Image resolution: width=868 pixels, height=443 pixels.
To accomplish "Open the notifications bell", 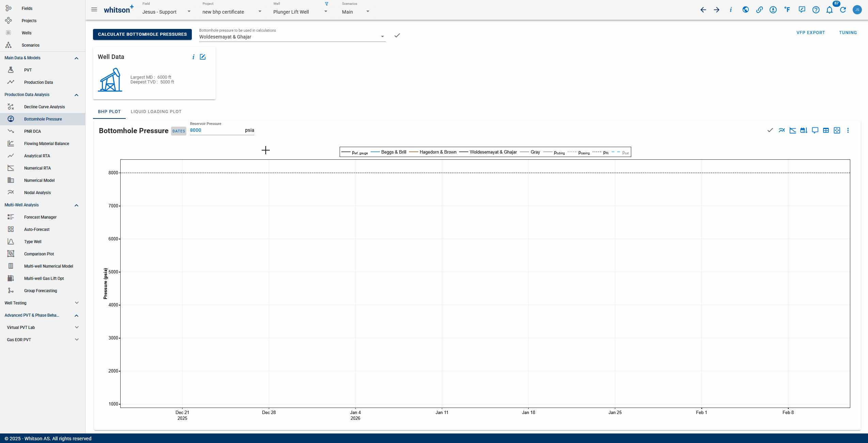I will point(829,10).
